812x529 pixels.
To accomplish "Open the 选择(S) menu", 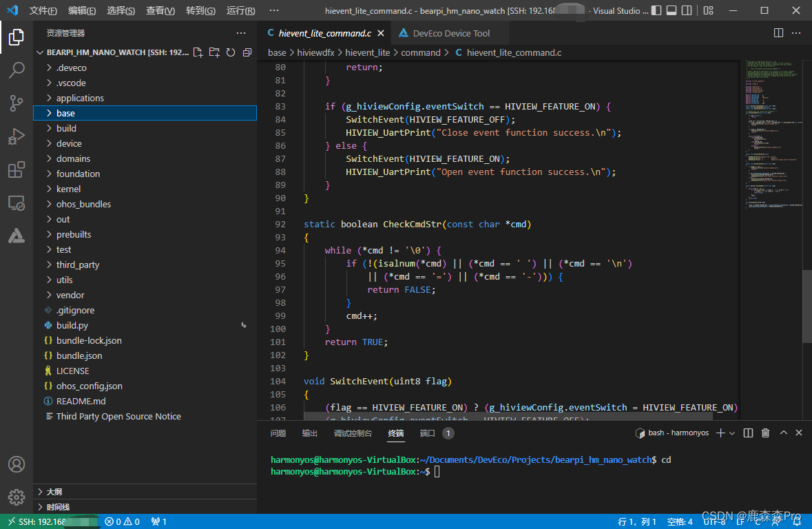I will pos(121,10).
